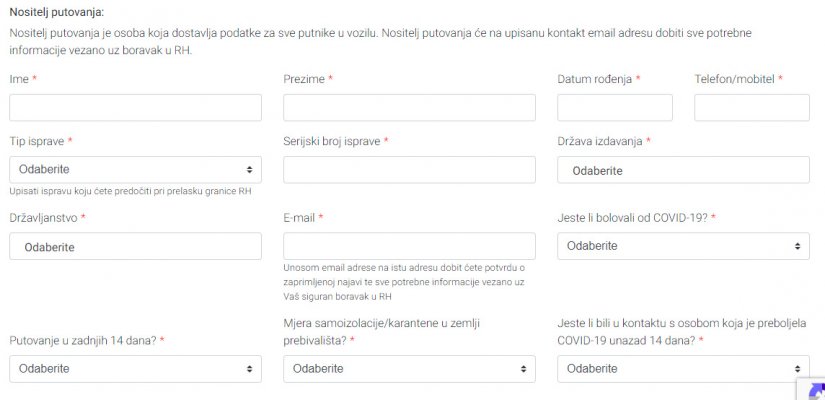The width and height of the screenshot is (825, 400).
Task: Click the Telefon/mobitel input
Action: click(751, 108)
